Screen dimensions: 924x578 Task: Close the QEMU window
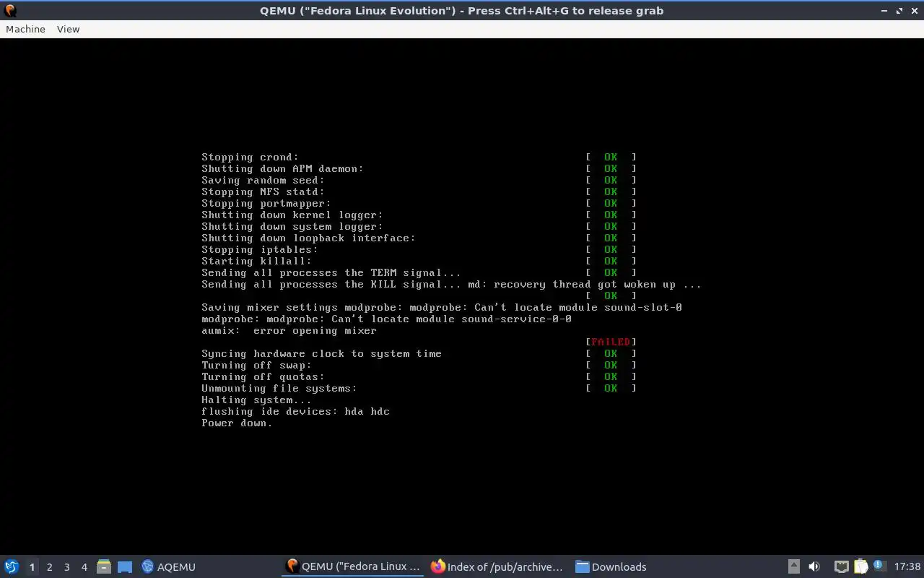pyautogui.click(x=913, y=11)
